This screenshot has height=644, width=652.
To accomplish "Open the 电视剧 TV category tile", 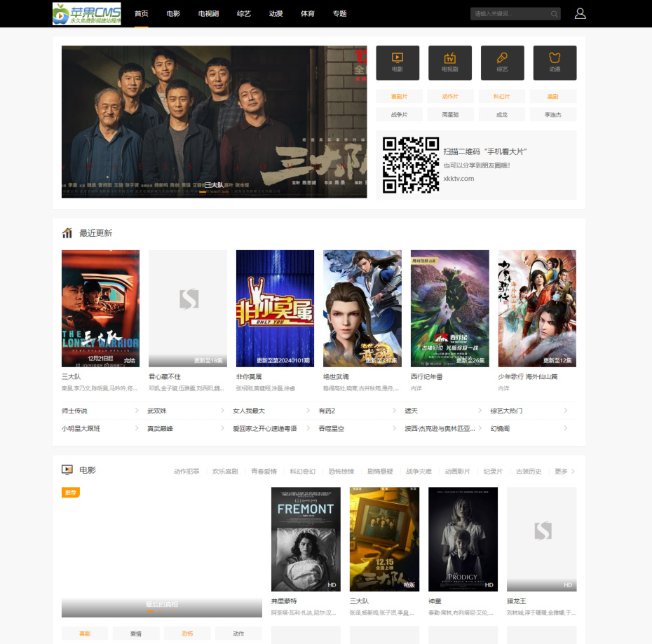I will click(449, 62).
